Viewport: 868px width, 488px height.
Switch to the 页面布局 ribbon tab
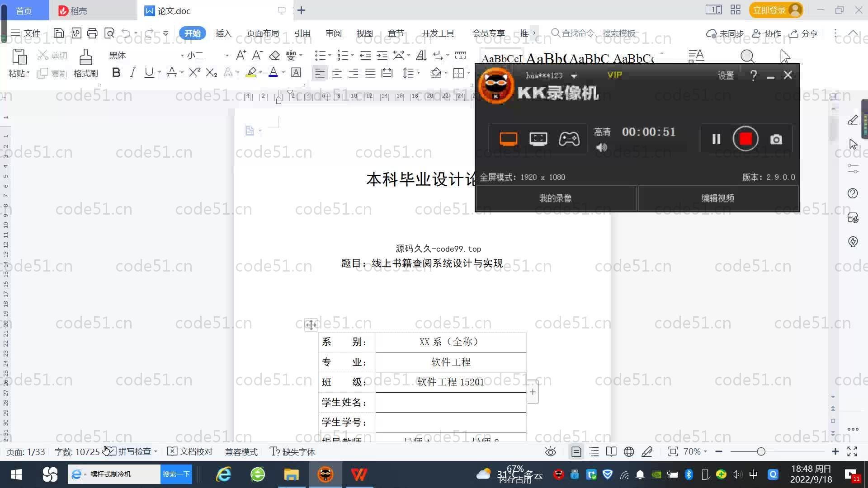(x=263, y=33)
